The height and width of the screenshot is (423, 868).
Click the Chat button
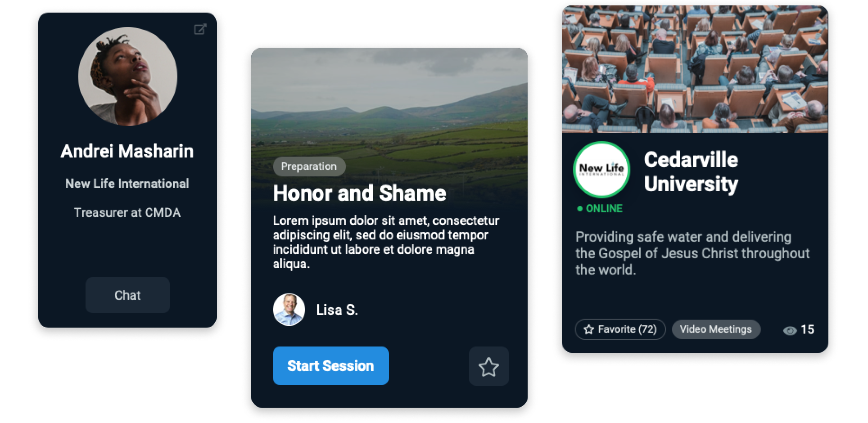coord(128,295)
